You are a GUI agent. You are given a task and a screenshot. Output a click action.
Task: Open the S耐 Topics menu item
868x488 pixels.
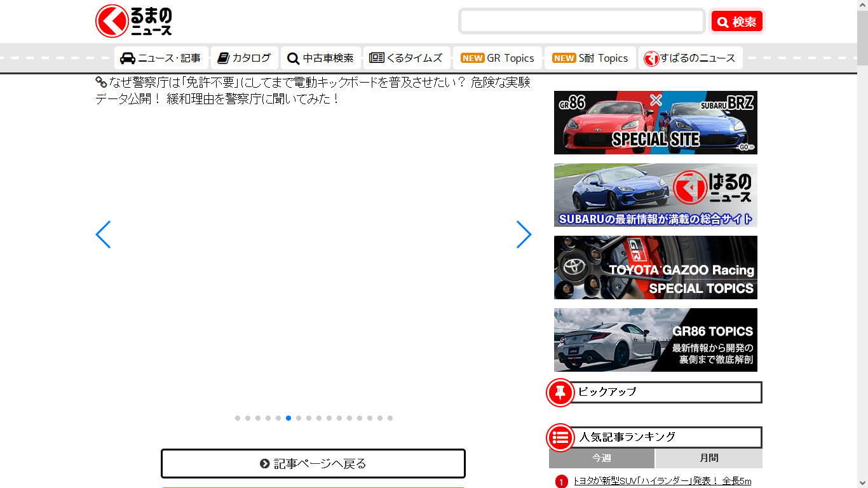point(590,58)
